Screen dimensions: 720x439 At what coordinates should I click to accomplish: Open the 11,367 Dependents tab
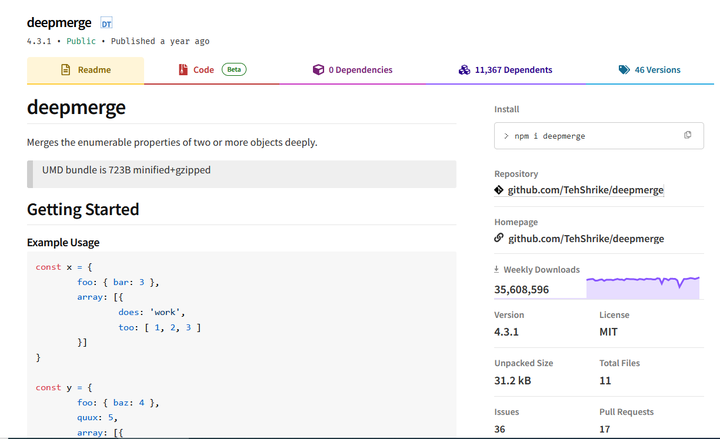[x=505, y=70]
